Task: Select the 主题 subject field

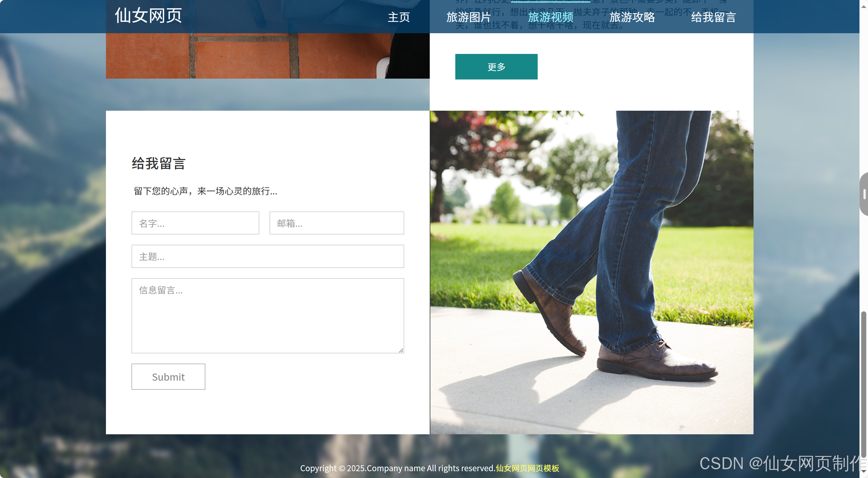Action: [x=268, y=256]
